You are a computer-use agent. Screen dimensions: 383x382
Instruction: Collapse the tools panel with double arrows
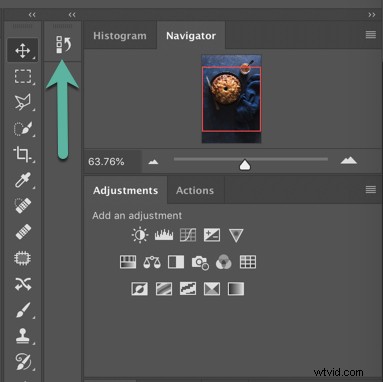[32, 15]
